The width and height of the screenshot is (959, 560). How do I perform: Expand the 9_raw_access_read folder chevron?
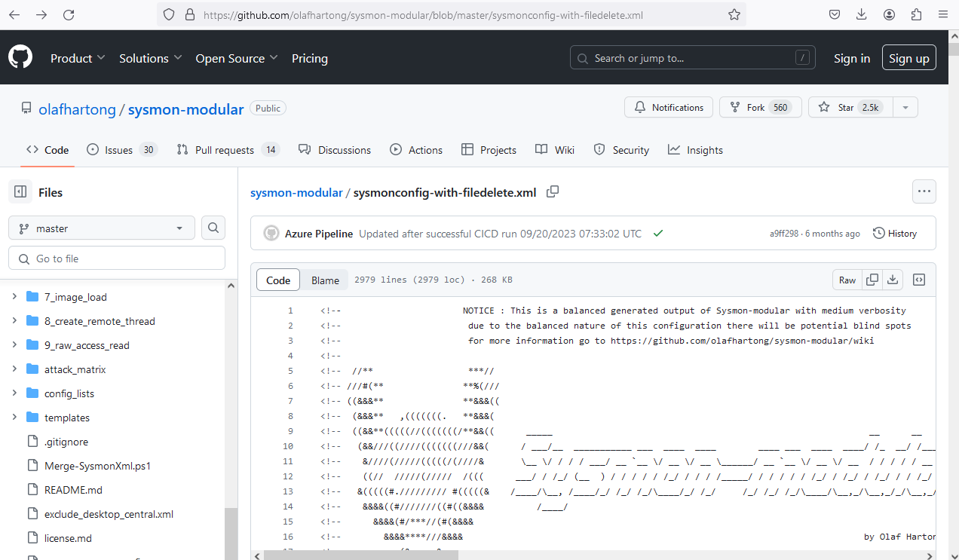[x=14, y=345]
